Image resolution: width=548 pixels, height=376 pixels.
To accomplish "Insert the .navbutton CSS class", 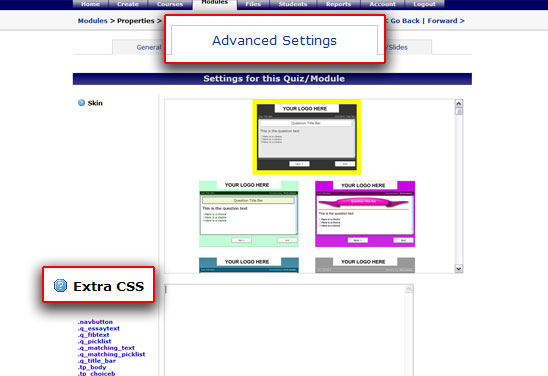I will (x=95, y=322).
